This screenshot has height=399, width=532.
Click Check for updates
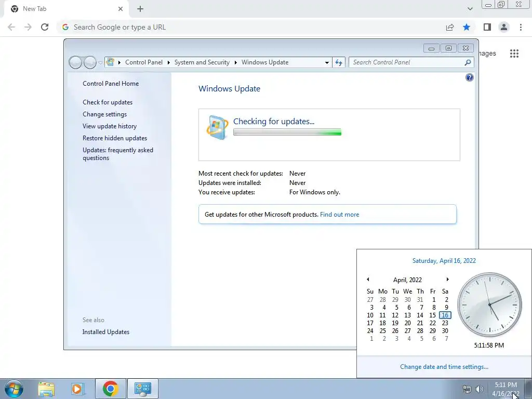pyautogui.click(x=108, y=102)
